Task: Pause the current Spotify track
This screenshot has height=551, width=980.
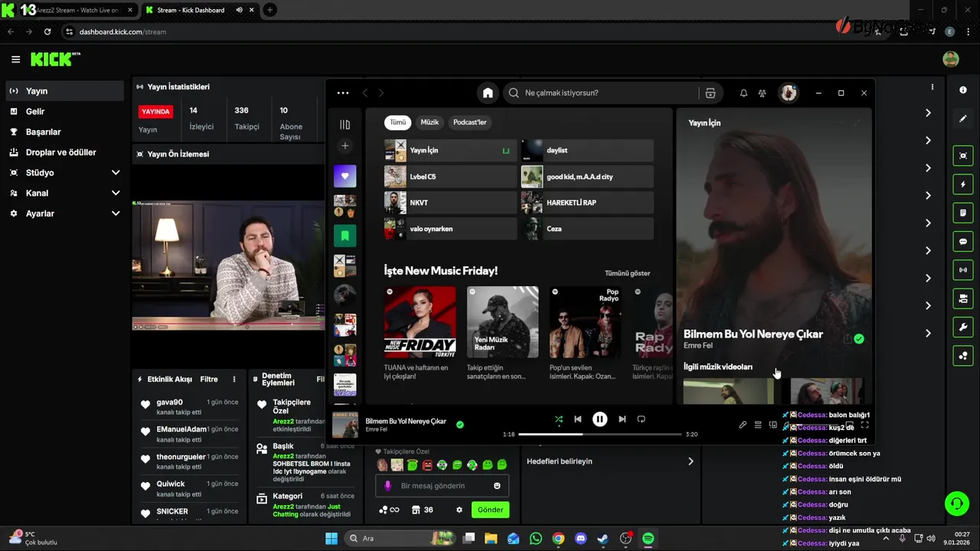Action: [x=600, y=419]
